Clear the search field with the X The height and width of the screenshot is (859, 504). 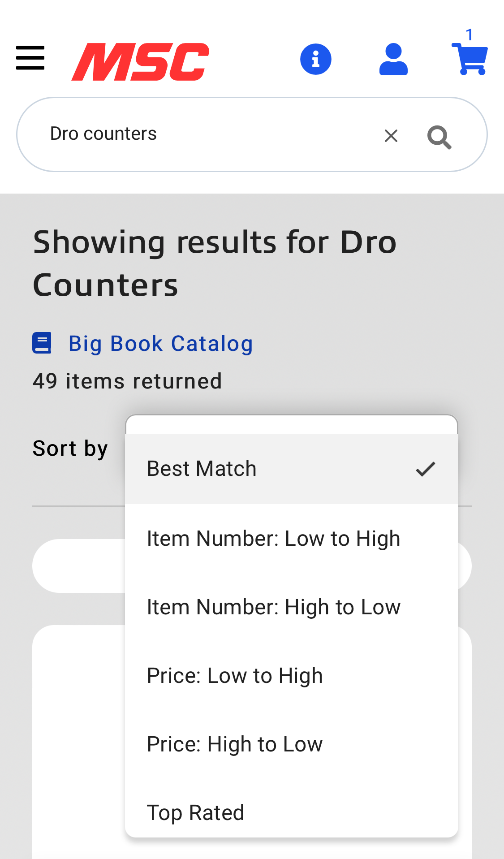point(391,135)
